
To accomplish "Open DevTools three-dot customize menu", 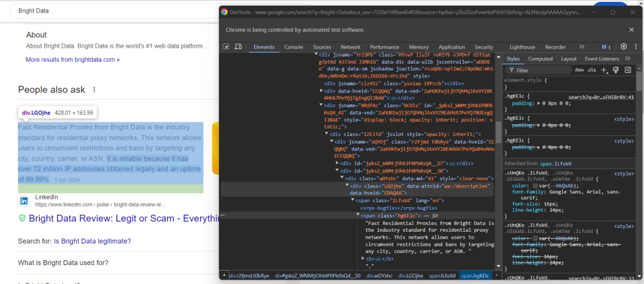I will pos(635,47).
